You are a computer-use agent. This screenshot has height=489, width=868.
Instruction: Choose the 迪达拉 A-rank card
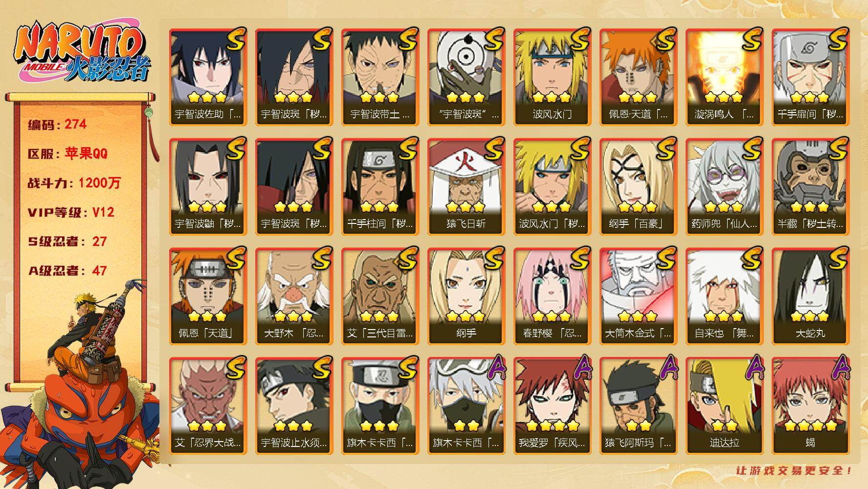pyautogui.click(x=724, y=405)
